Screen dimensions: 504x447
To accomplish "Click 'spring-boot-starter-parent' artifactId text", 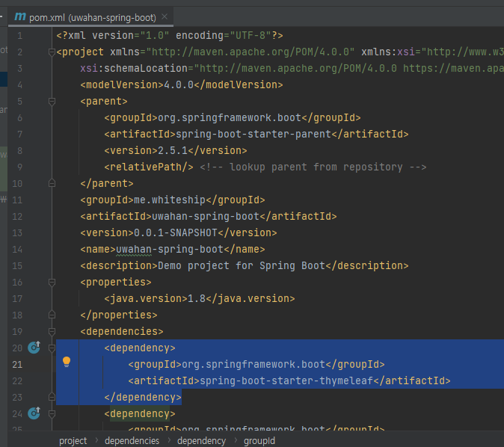I will tap(253, 134).
